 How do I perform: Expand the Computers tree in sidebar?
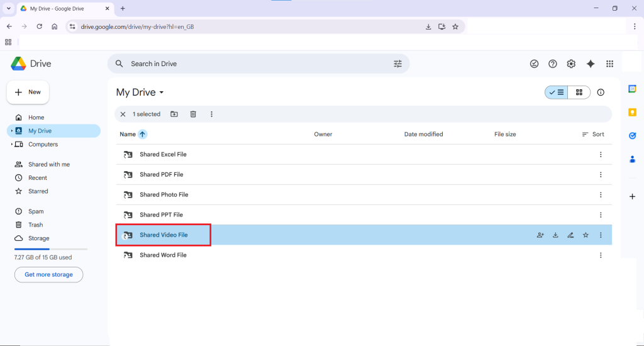[12, 145]
